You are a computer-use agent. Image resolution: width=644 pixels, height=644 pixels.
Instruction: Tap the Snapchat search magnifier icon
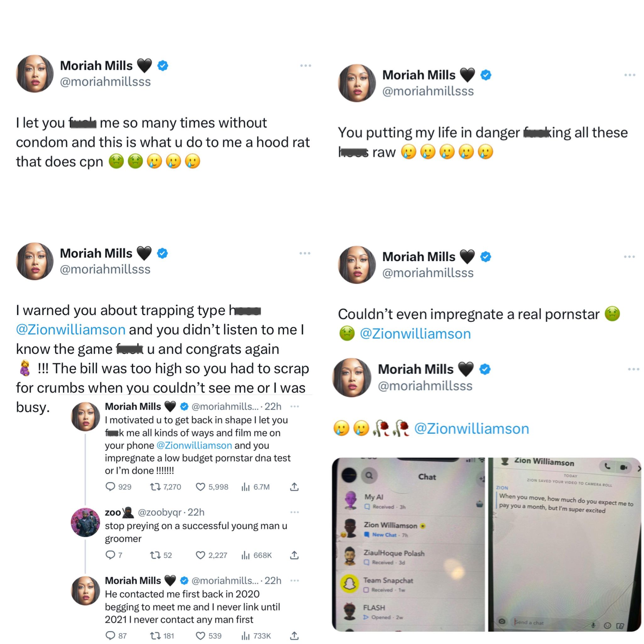click(369, 475)
